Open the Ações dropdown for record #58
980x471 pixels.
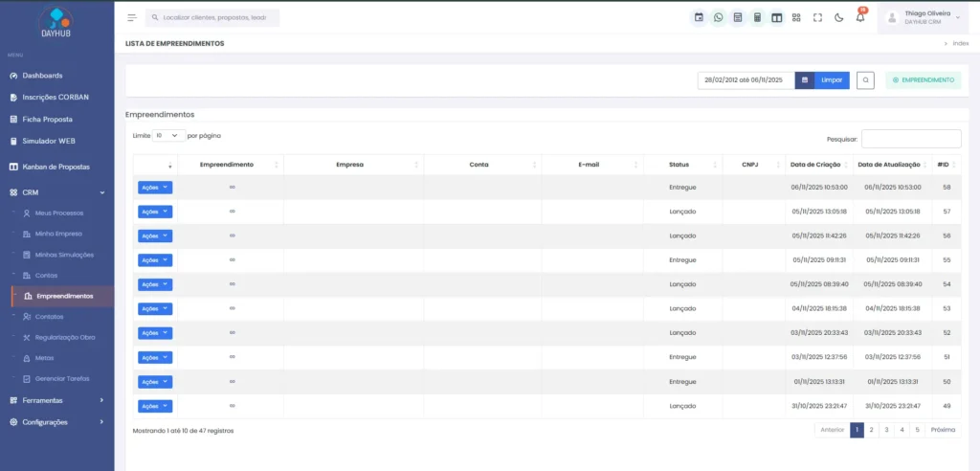[x=155, y=188]
